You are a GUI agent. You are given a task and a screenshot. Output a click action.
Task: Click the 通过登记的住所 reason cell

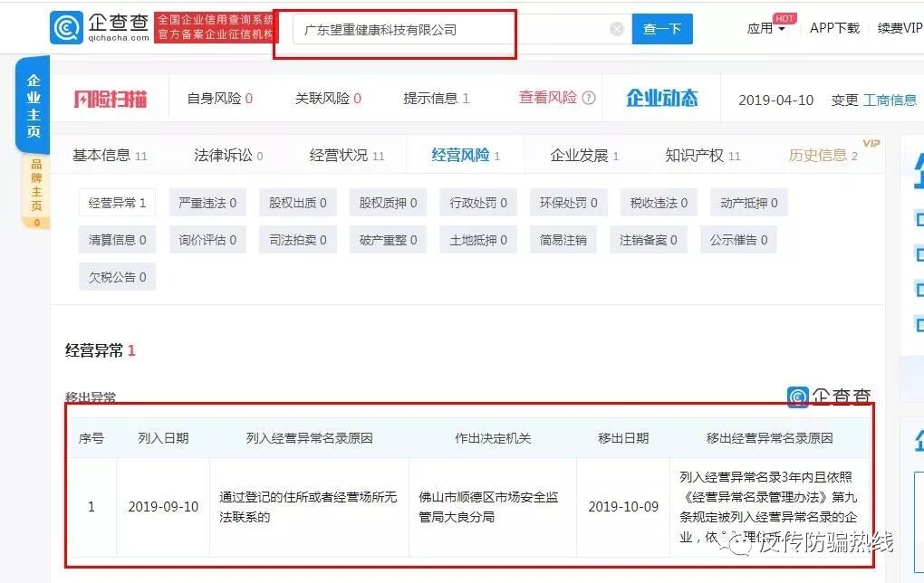(x=308, y=507)
